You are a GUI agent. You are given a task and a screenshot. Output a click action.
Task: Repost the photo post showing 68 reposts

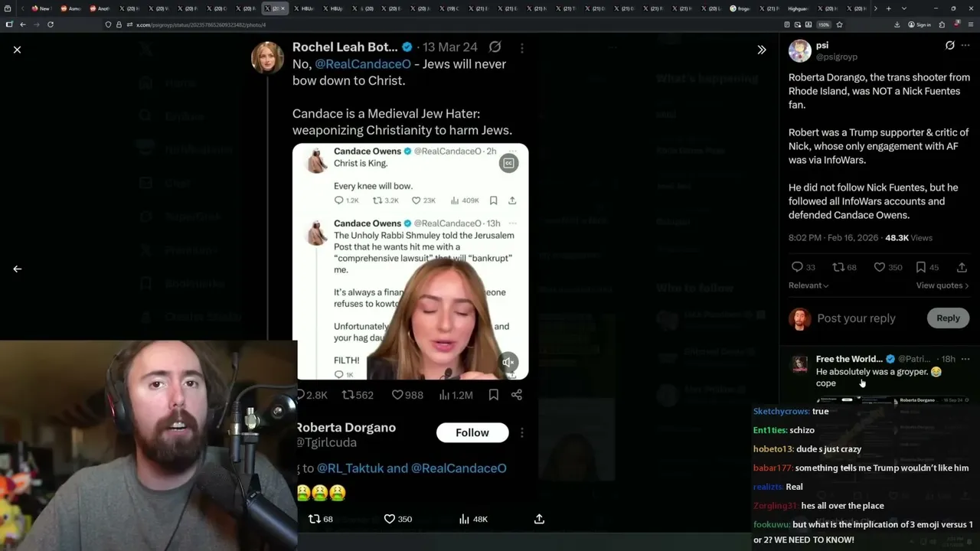[320, 519]
